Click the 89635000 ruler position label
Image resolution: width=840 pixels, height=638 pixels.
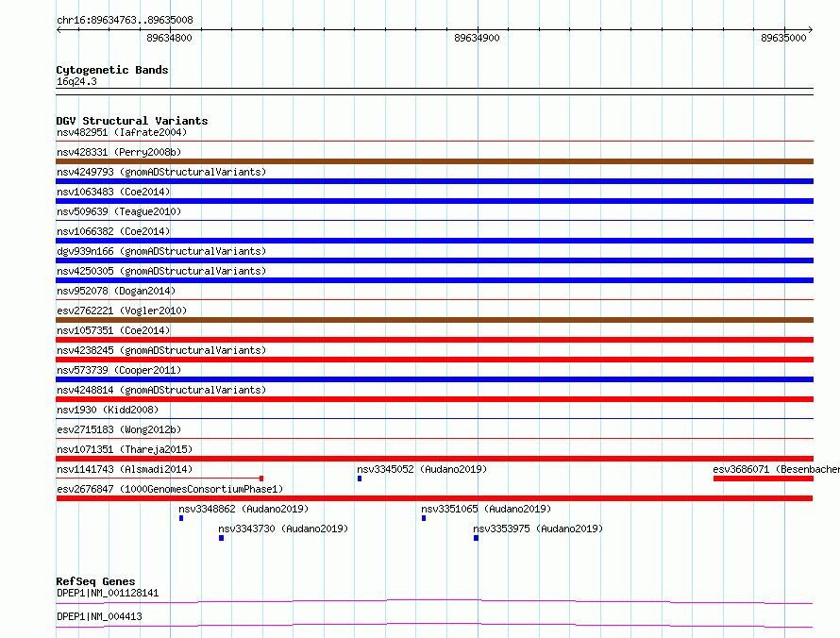click(783, 38)
